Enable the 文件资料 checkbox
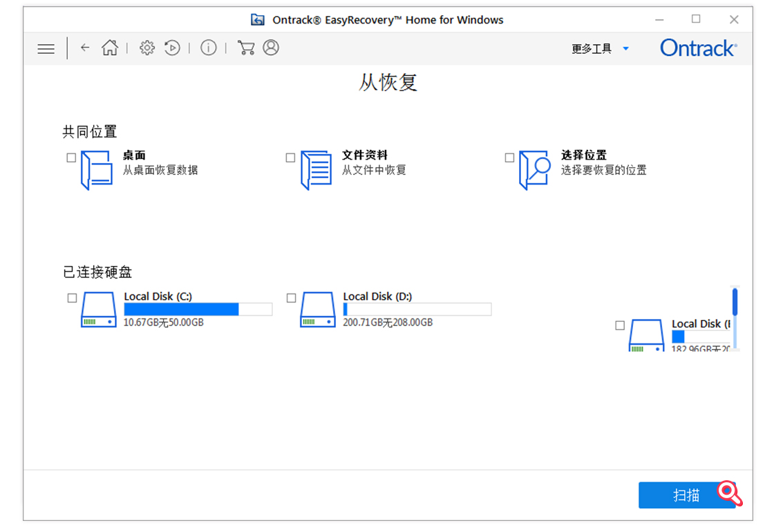Screen dimensions: 774x532 (290, 158)
